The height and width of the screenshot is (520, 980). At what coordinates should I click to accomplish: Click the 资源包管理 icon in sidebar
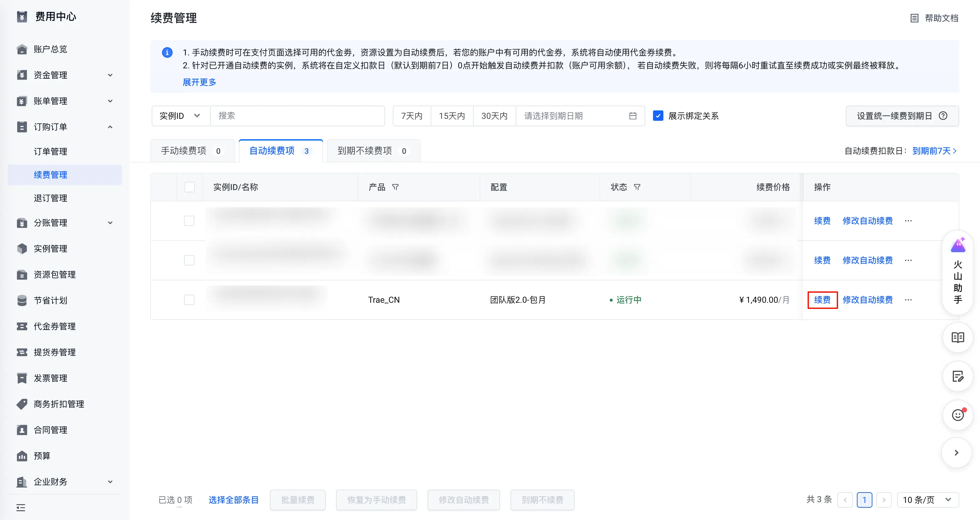[22, 275]
